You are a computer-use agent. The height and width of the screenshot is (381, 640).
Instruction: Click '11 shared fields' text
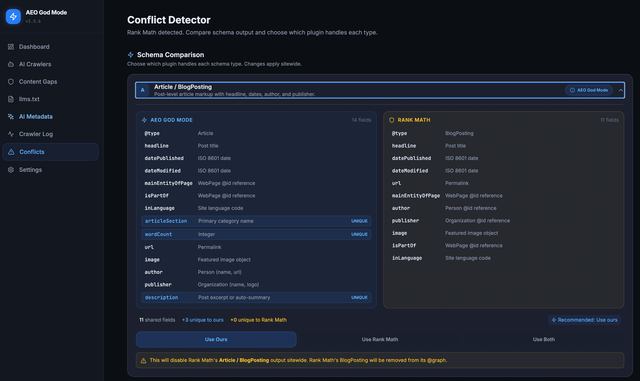[157, 320]
